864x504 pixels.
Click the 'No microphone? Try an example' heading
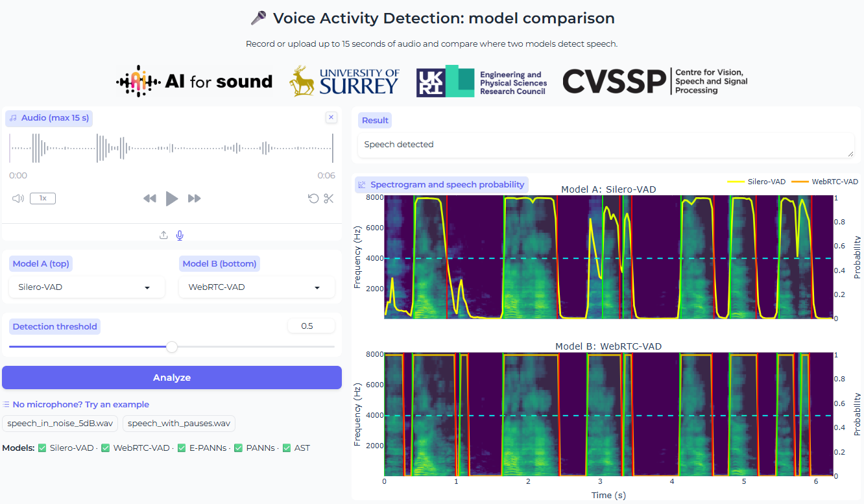tap(80, 404)
